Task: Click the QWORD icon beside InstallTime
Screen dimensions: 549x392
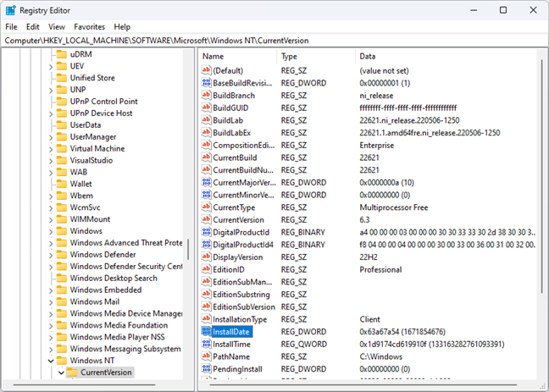Action: tap(206, 344)
